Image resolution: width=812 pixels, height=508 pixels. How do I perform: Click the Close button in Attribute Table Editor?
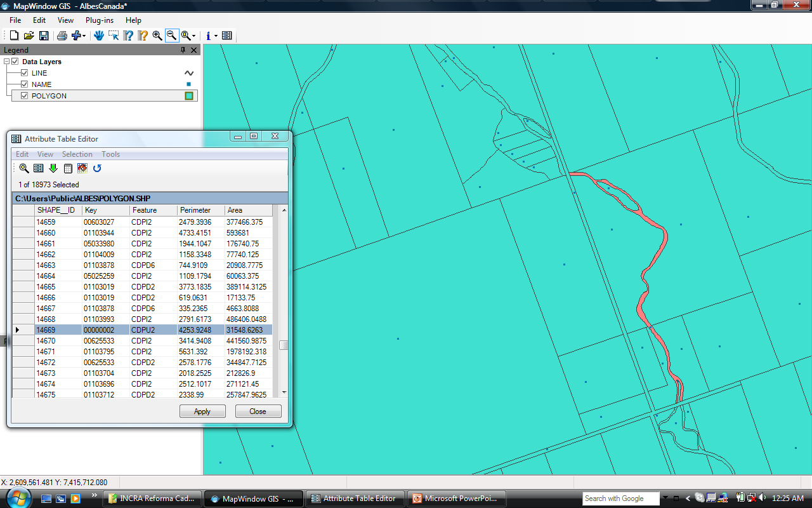(258, 411)
